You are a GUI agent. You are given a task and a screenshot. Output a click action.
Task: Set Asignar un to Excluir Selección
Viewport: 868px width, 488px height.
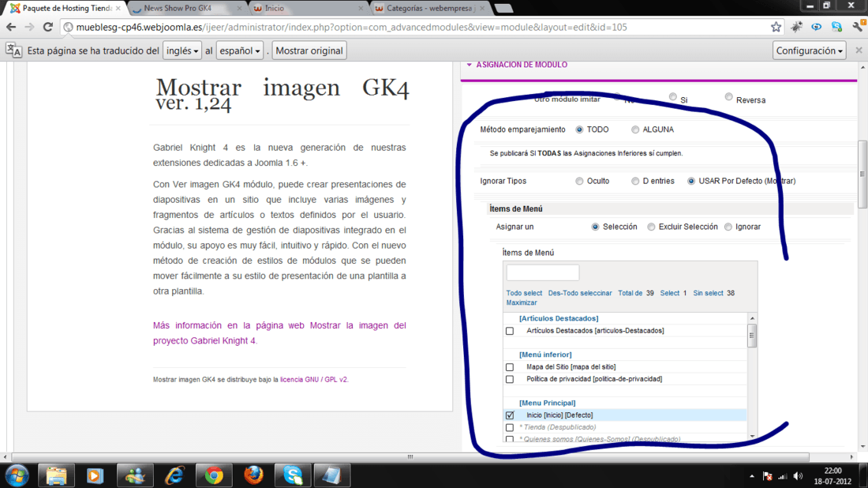(651, 227)
